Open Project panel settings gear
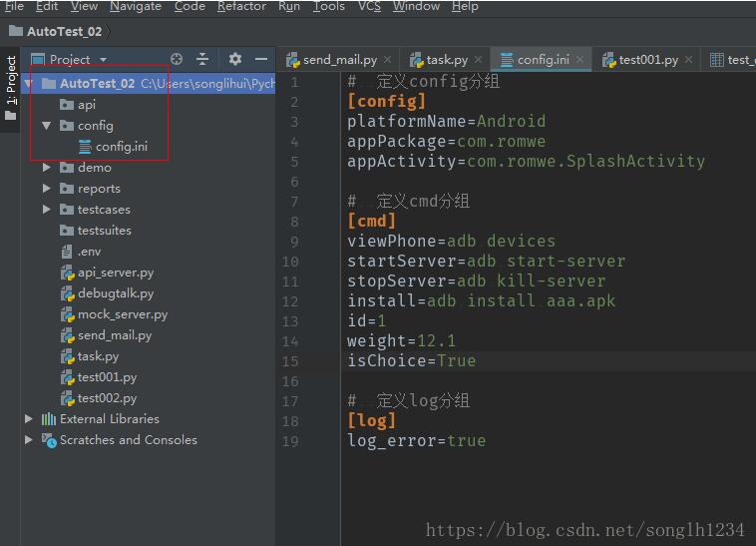 [x=235, y=60]
